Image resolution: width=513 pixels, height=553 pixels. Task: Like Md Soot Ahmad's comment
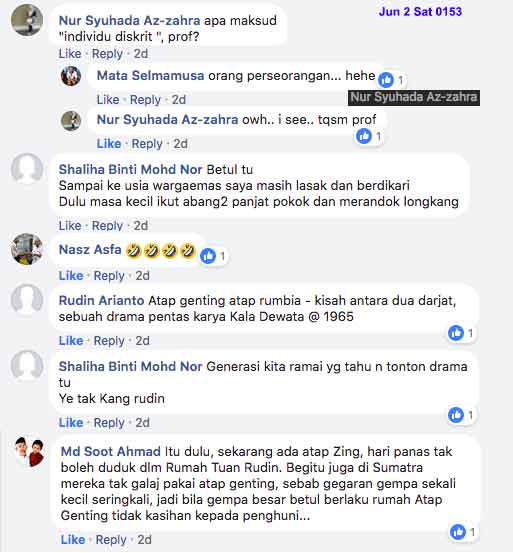click(x=73, y=540)
